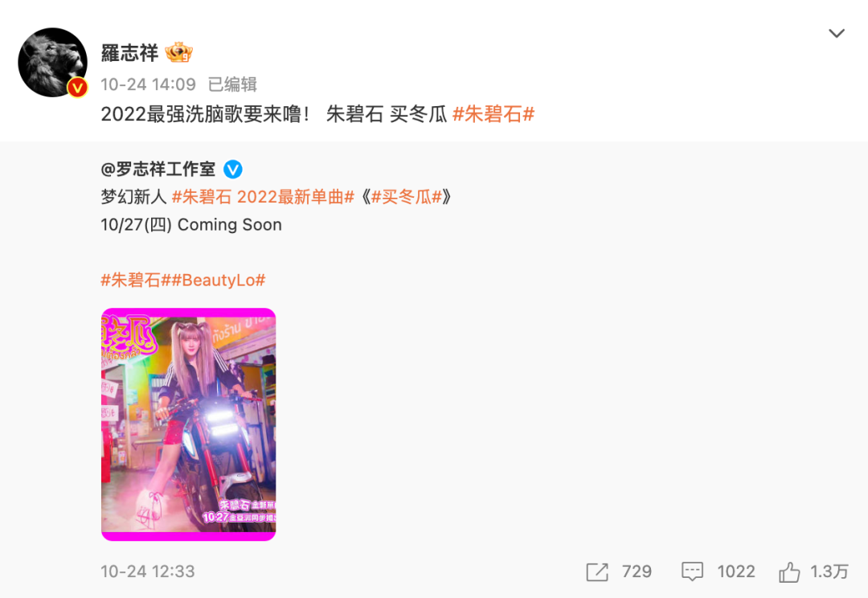Screen dimensions: 868x598
Task: Click the 10-24 14:09 post timestamp
Action: click(149, 84)
